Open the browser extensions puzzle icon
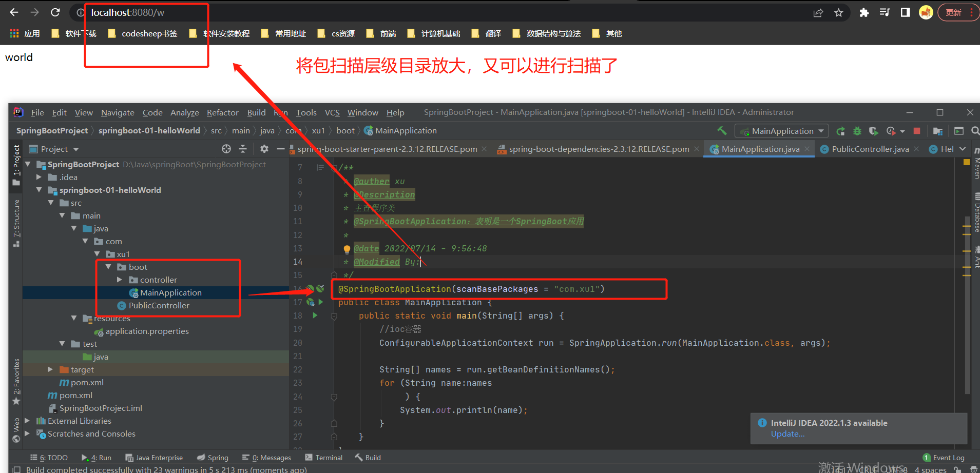The width and height of the screenshot is (980, 473). pyautogui.click(x=864, y=13)
